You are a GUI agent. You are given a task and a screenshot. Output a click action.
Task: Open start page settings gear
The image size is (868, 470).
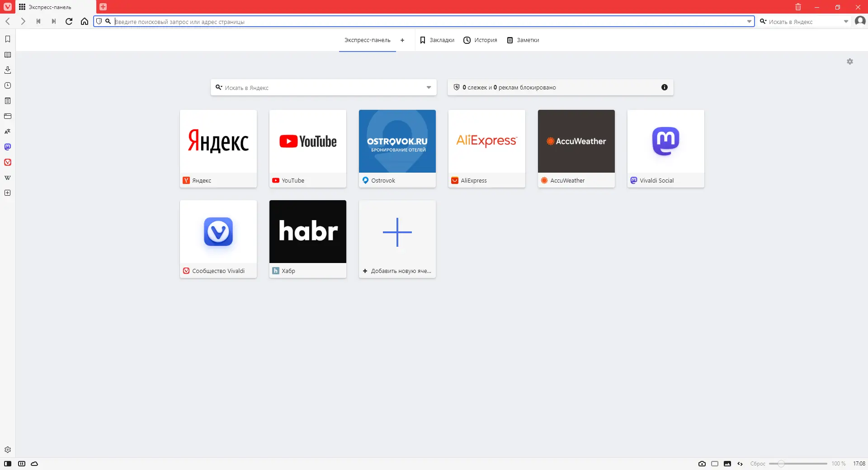[850, 61]
